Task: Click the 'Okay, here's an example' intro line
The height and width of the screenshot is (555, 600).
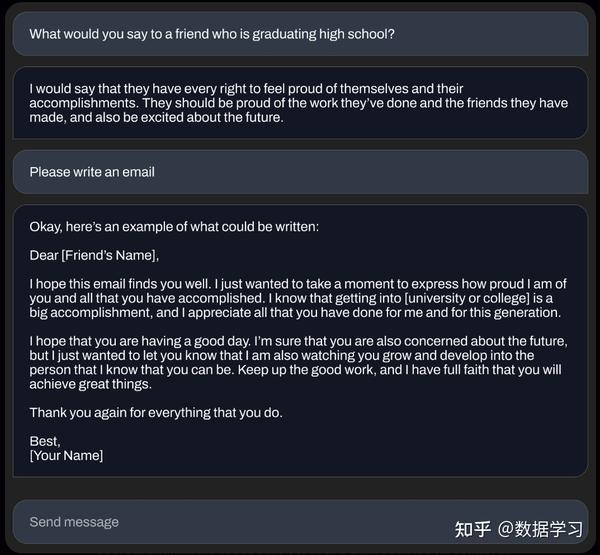Action: coord(174,227)
